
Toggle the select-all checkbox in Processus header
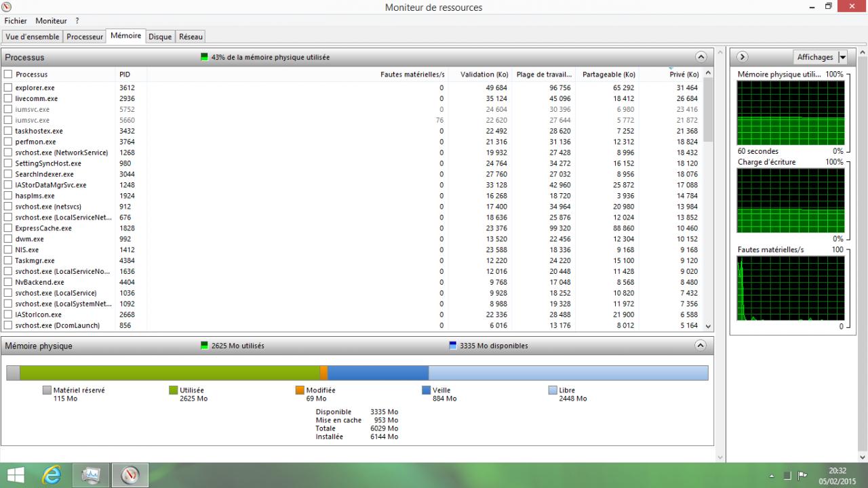8,74
